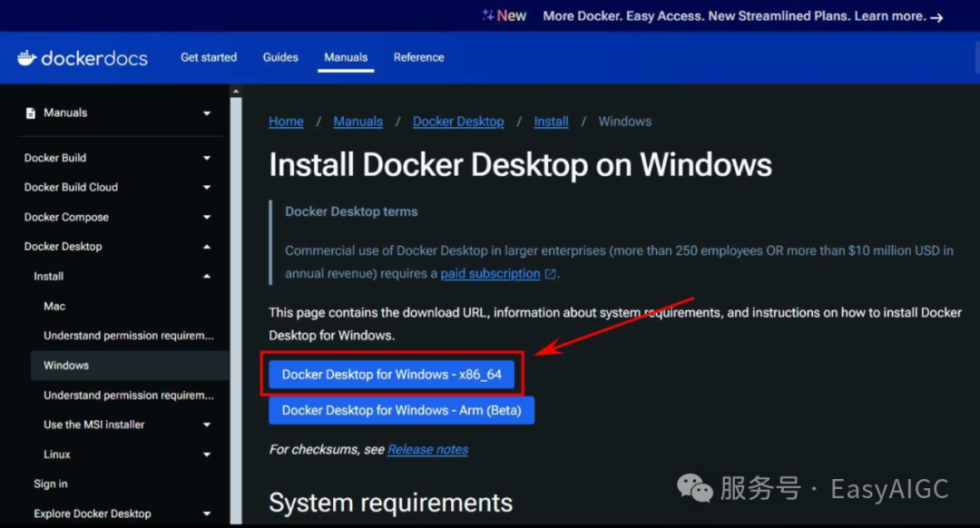980x528 pixels.
Task: Open Docker Desktop sidebar item
Action: 64,247
